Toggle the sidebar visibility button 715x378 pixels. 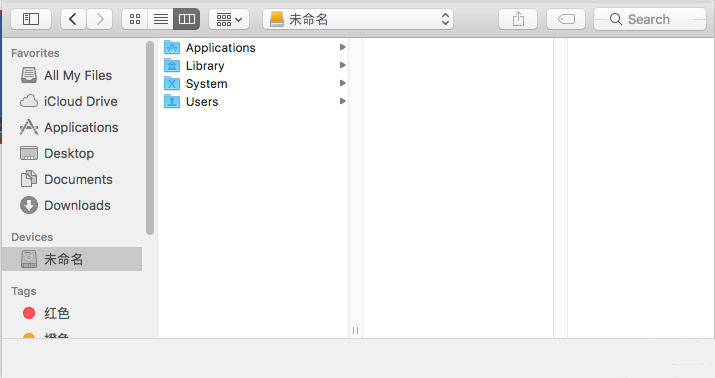click(x=31, y=19)
